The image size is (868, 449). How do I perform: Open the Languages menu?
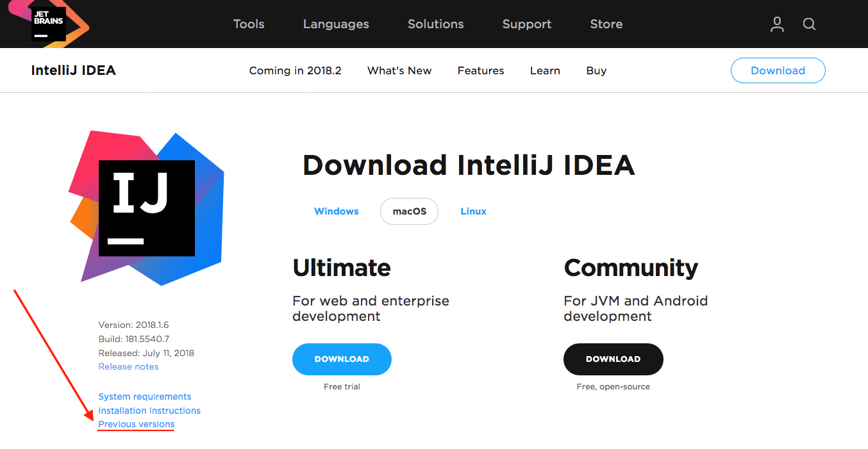(x=336, y=24)
